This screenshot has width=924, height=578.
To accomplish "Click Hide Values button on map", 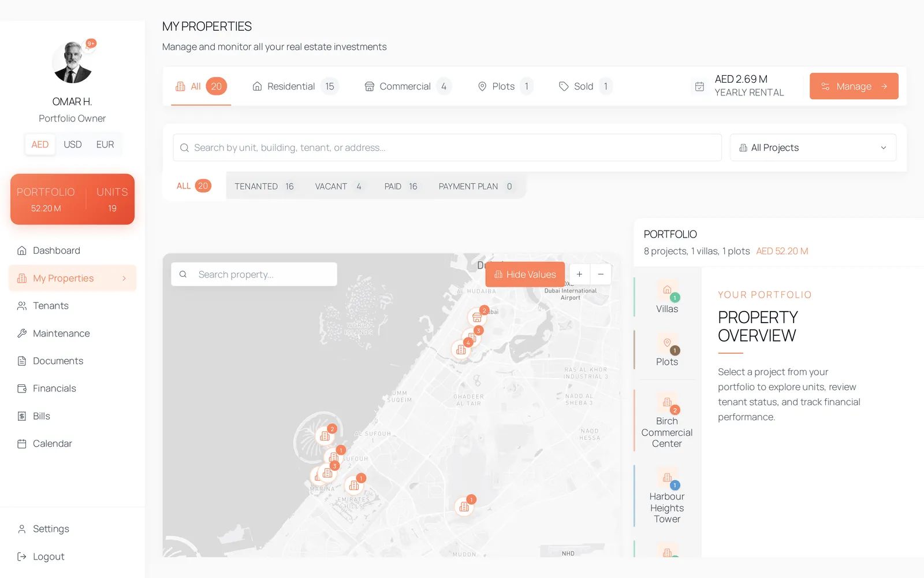I will (525, 275).
